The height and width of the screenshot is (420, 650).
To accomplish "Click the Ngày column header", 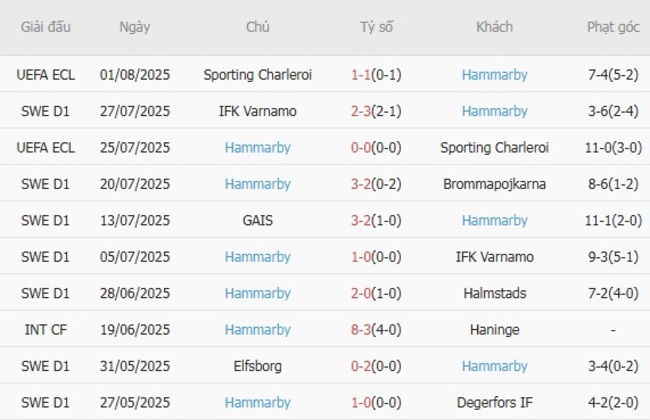I will [135, 27].
